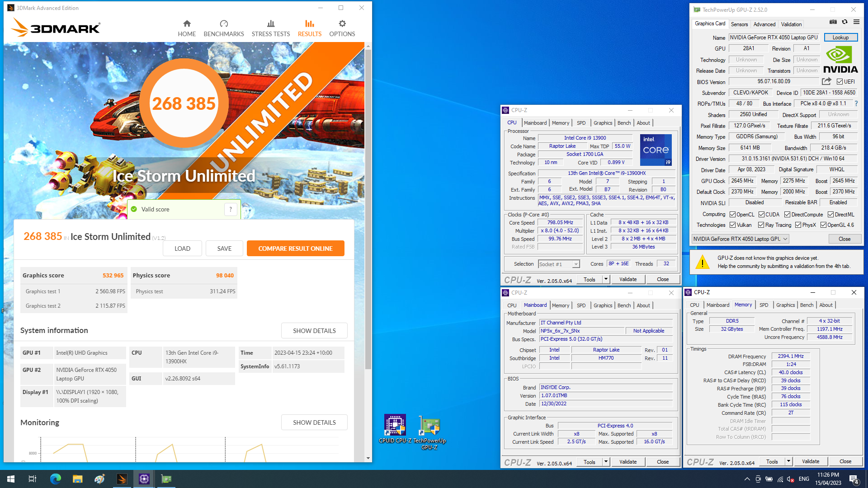
Task: Open the Windows Start menu
Action: point(11,479)
